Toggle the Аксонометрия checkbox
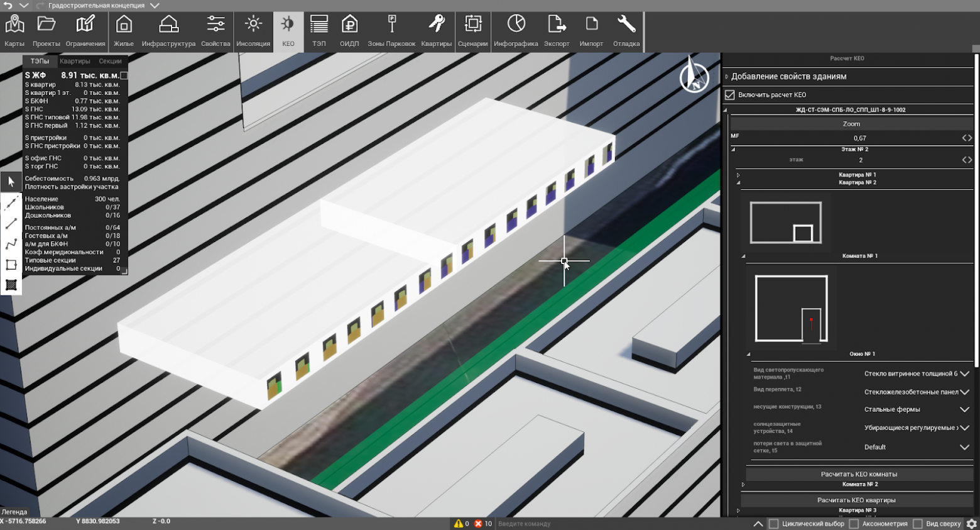Viewport: 980px width, 530px height. pyautogui.click(x=854, y=524)
